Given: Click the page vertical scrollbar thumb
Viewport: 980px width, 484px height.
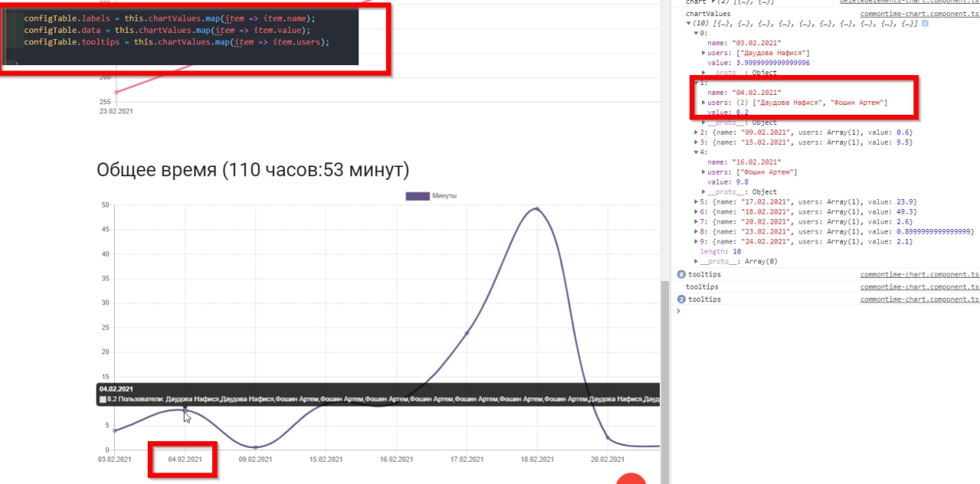Looking at the screenshot, I should 665,381.
